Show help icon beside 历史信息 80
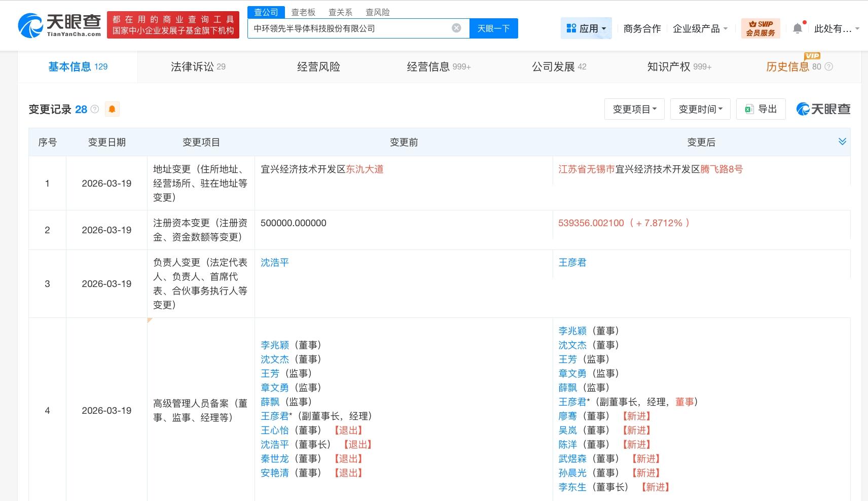Viewport: 868px width, 501px height. (828, 66)
